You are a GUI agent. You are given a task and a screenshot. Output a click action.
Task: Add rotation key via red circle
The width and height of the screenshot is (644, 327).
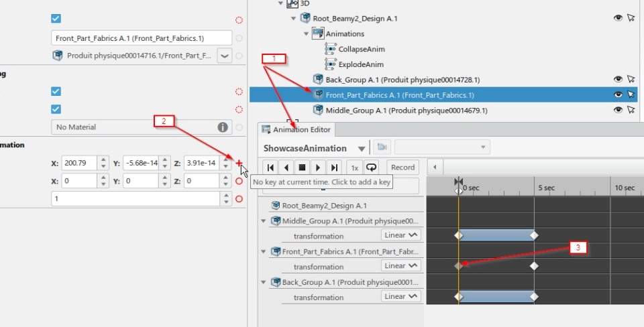point(239,181)
